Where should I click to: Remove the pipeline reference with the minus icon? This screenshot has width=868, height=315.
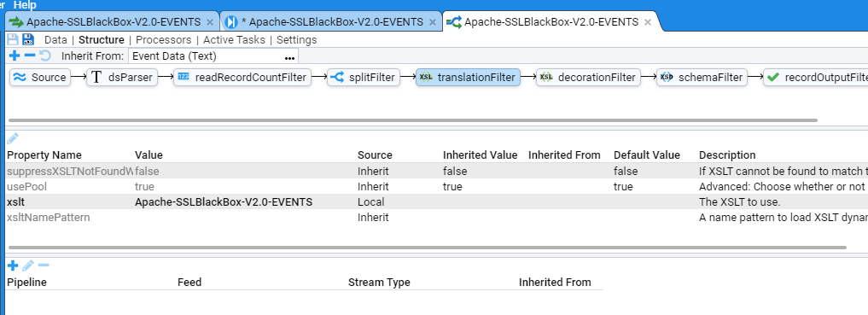click(x=44, y=265)
